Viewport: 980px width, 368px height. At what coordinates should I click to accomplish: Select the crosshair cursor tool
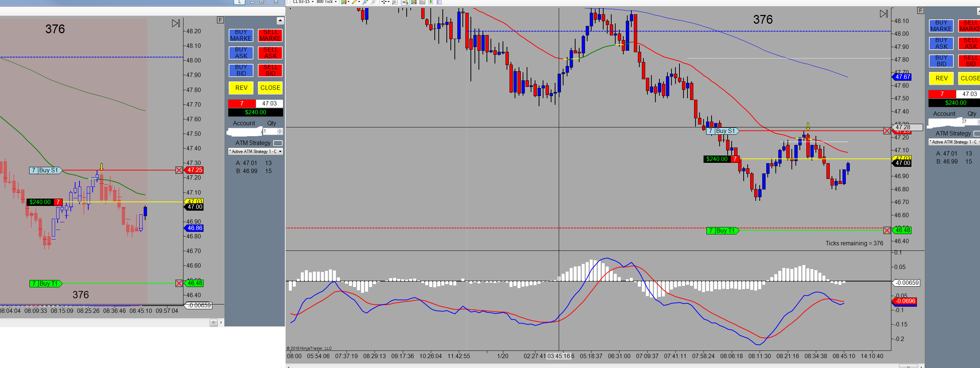384,1
